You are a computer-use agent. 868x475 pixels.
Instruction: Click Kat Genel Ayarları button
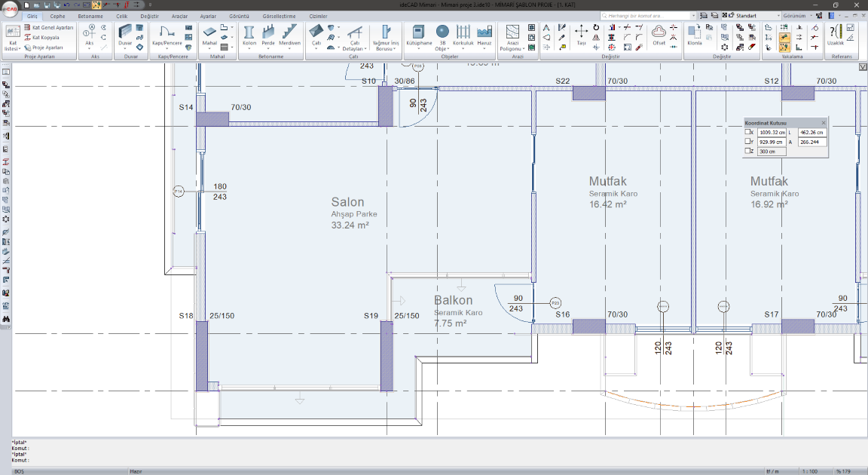(49, 27)
